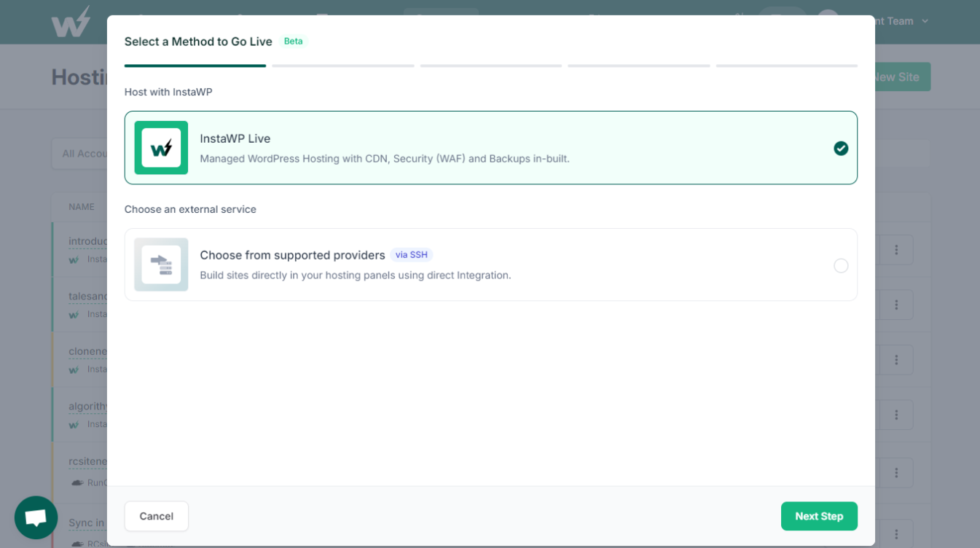Click the NAME column header in the table

(x=82, y=207)
